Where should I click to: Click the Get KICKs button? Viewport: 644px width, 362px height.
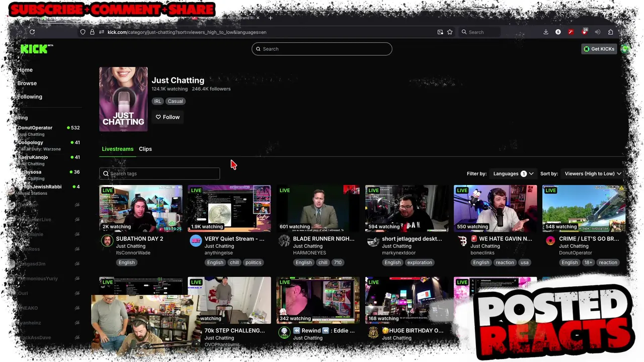pyautogui.click(x=599, y=49)
